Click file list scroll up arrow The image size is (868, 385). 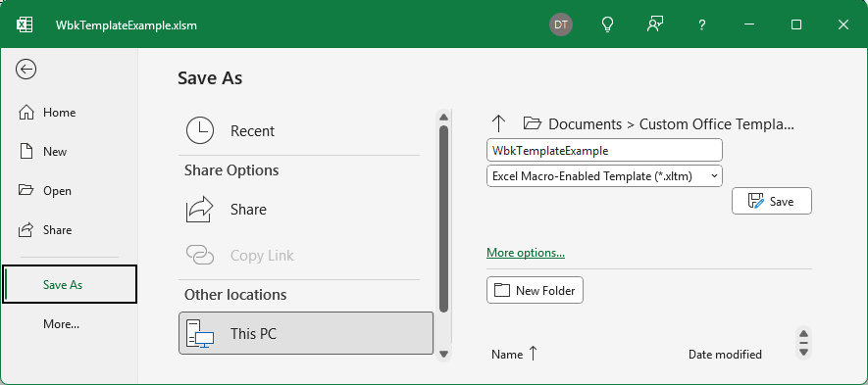click(x=804, y=333)
